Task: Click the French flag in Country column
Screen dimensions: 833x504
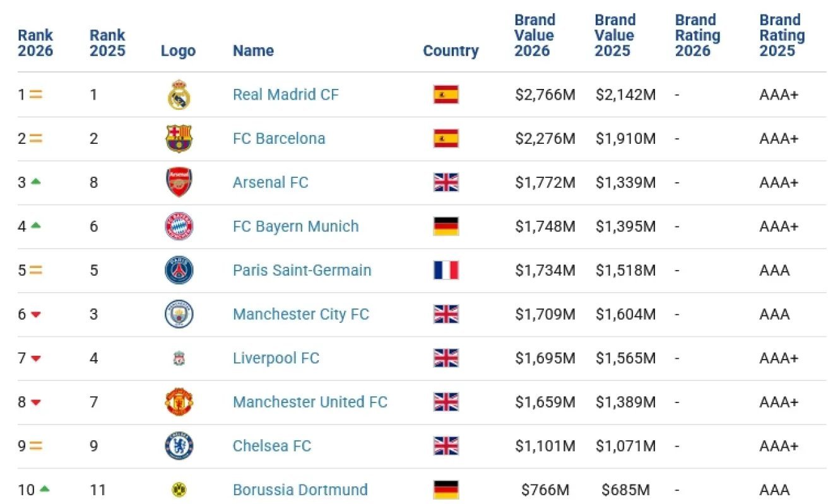Action: click(x=446, y=270)
